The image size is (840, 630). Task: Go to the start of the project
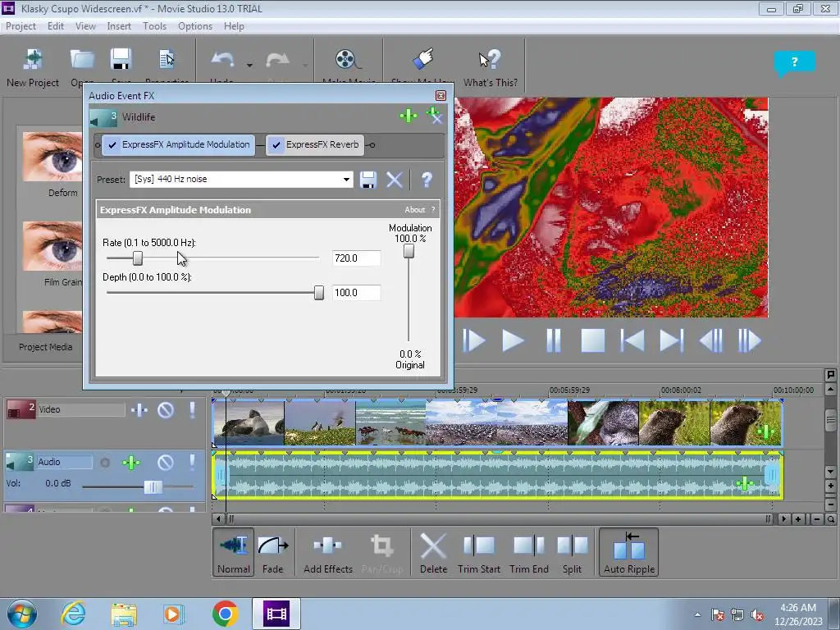(x=632, y=340)
